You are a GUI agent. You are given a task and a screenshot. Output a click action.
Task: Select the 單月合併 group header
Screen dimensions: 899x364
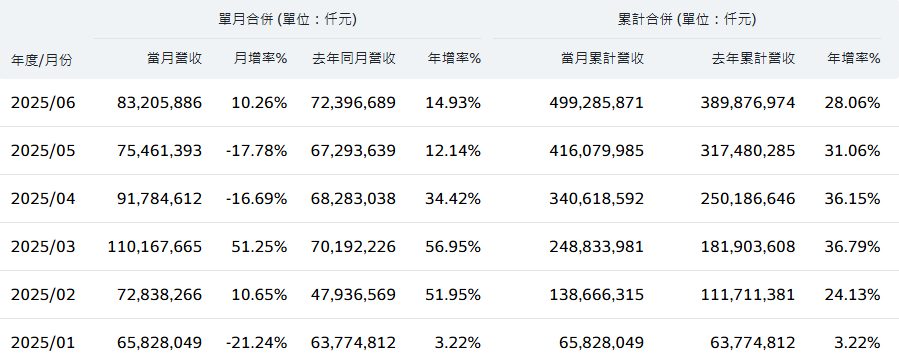[x=288, y=19]
